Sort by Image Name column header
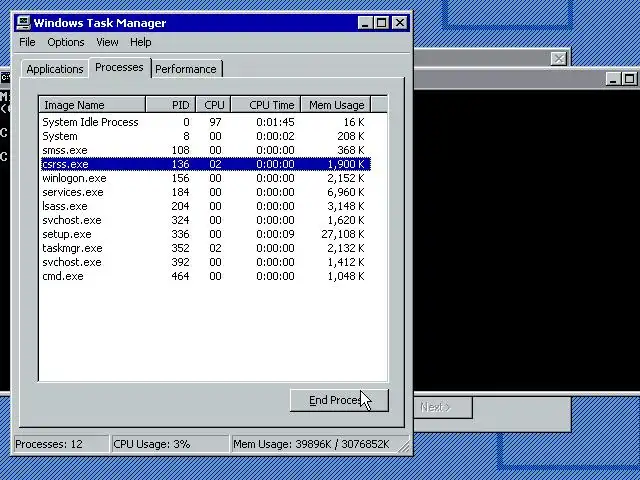Viewport: 640px width, 480px height. 92,105
